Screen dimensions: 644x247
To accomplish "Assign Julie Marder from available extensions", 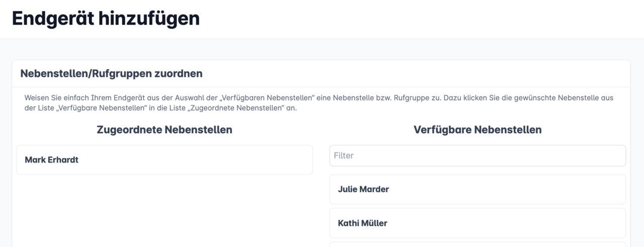I will pos(477,190).
